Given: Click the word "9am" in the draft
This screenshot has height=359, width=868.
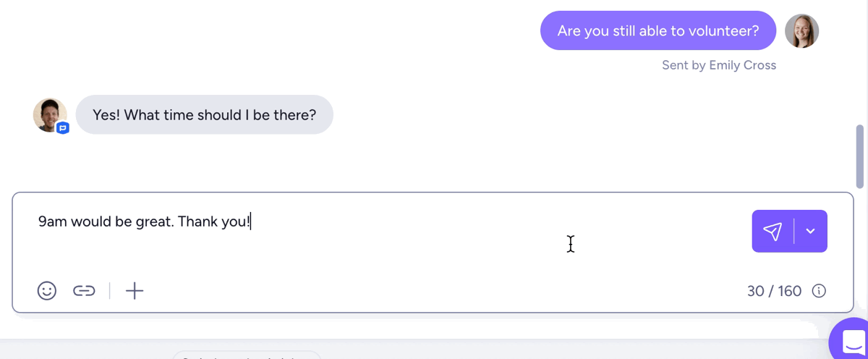Looking at the screenshot, I should [x=52, y=221].
